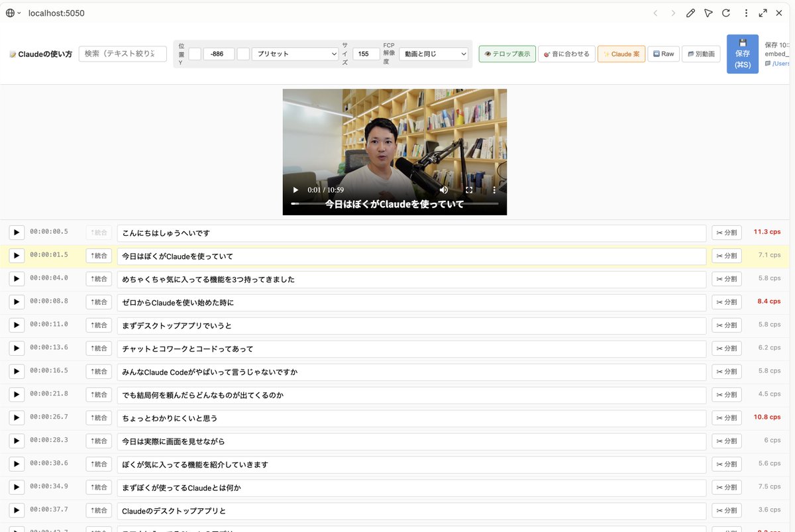This screenshot has height=532, width=795.
Task: Play the row 今日は実際に画面を見せながら
Action: tap(17, 441)
